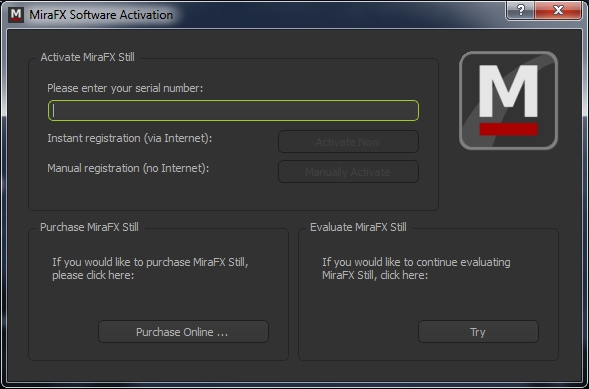This screenshot has height=389, width=589.
Task: Click the 'Activate MiraFX Still' group title
Action: click(88, 57)
